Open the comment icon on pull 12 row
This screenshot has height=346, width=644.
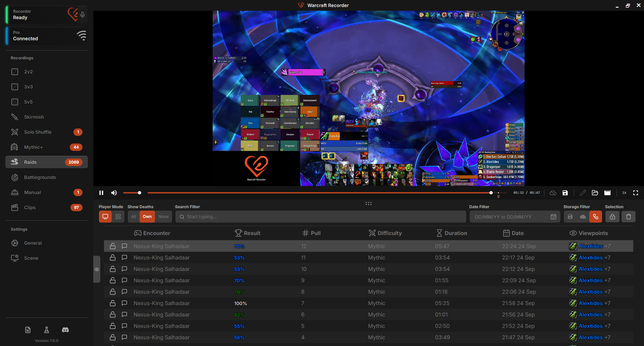pyautogui.click(x=124, y=246)
